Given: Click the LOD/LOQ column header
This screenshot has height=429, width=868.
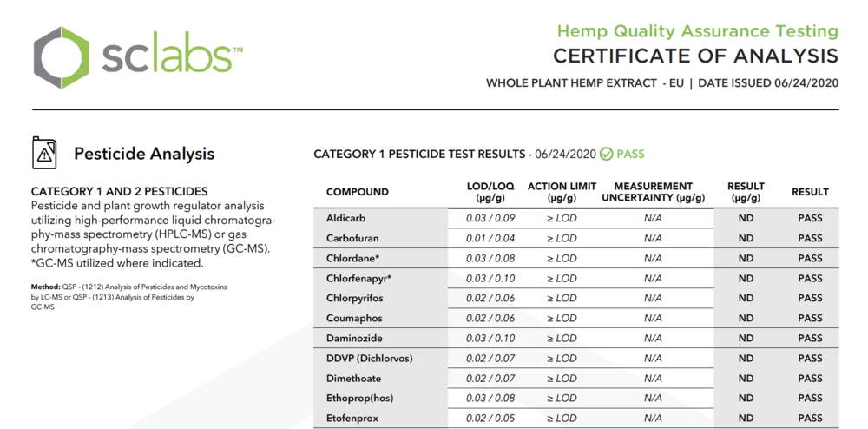Looking at the screenshot, I should click(490, 192).
